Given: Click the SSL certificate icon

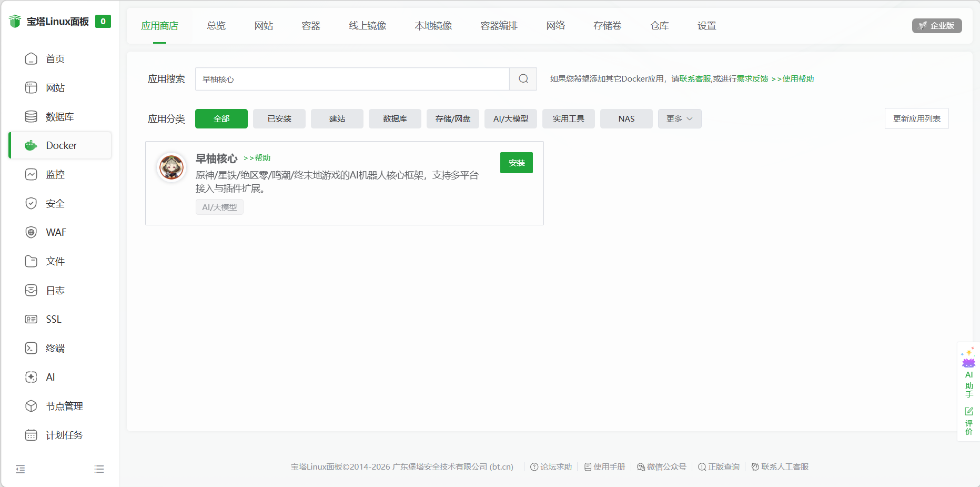Looking at the screenshot, I should (x=31, y=319).
